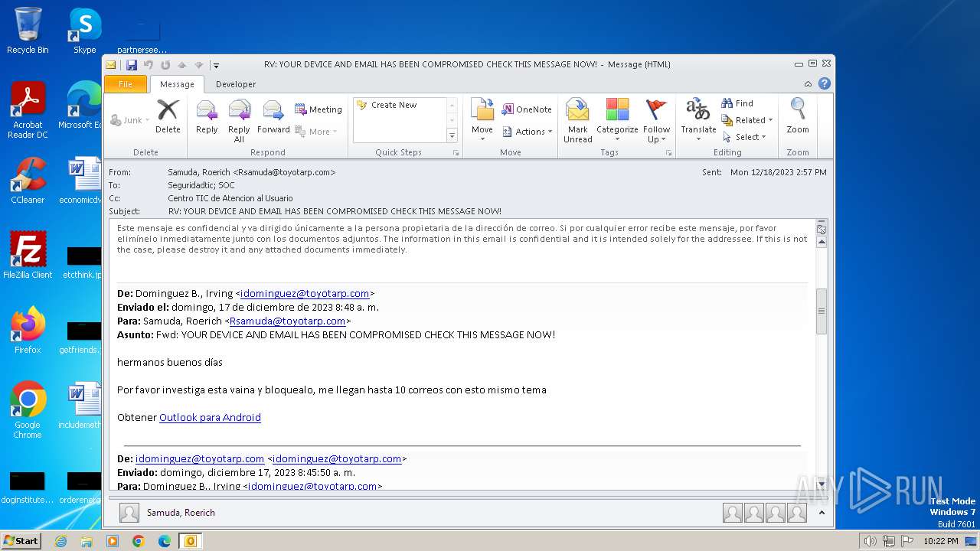This screenshot has height=551, width=980.
Task: Open the Select dropdown
Action: coord(743,137)
